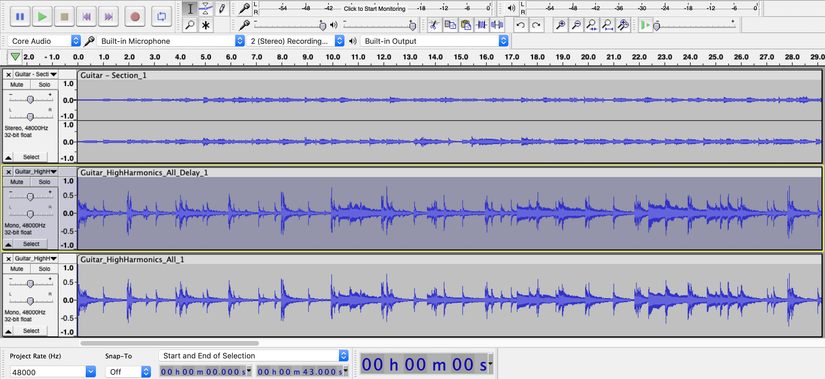Click the playback speed slider

pos(695,25)
